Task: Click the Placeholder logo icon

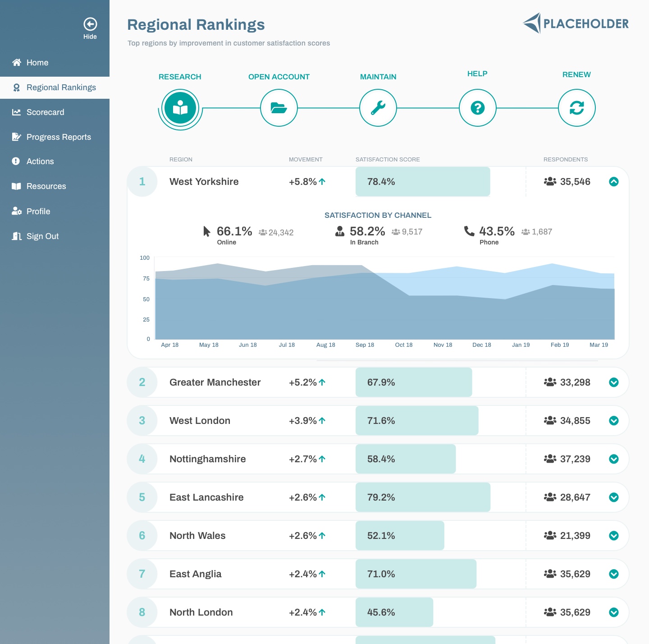Action: tap(531, 23)
